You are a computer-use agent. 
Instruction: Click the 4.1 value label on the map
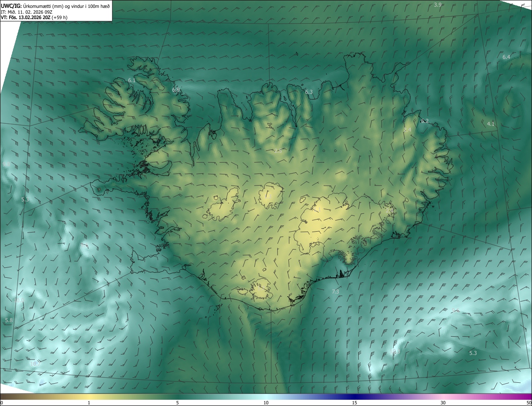click(490, 124)
